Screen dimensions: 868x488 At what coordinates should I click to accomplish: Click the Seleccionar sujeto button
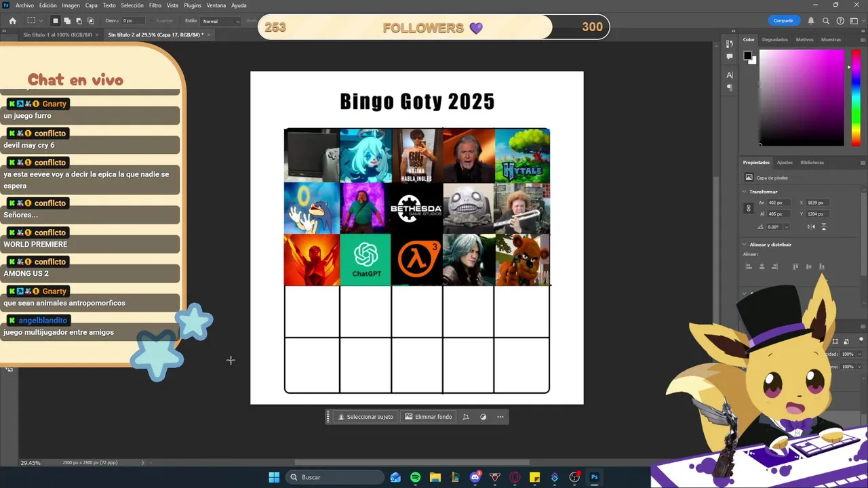pos(366,417)
